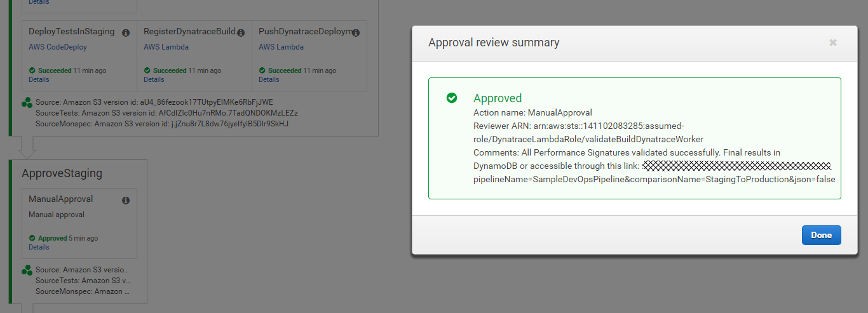Viewport: 868px width, 313px height.
Task: Click the Manual approval label under ManualApproval
Action: coord(57,215)
